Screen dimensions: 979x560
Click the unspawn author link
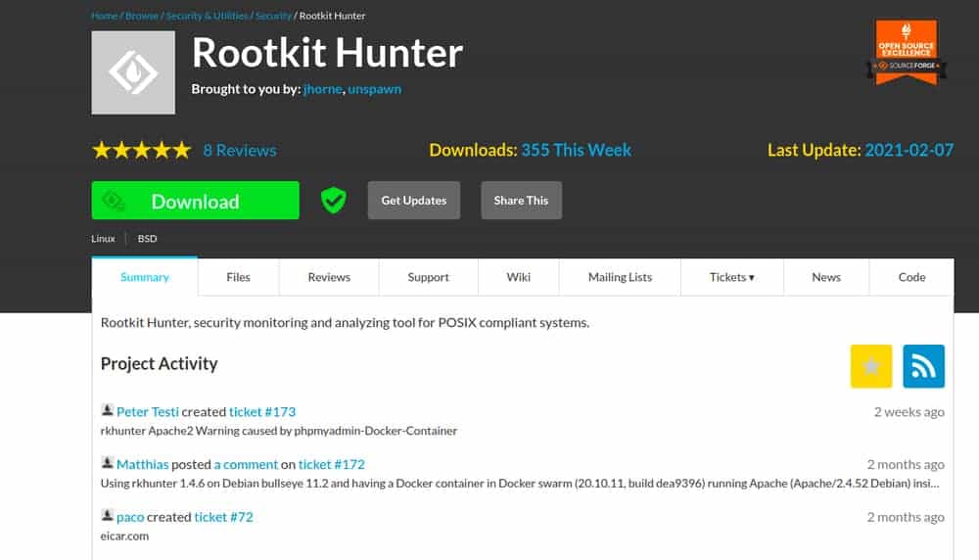tap(375, 89)
